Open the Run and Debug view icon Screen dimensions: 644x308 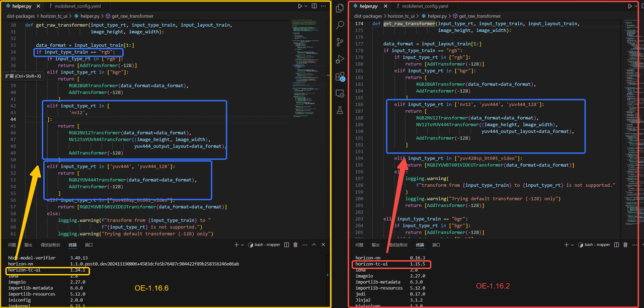point(340,59)
